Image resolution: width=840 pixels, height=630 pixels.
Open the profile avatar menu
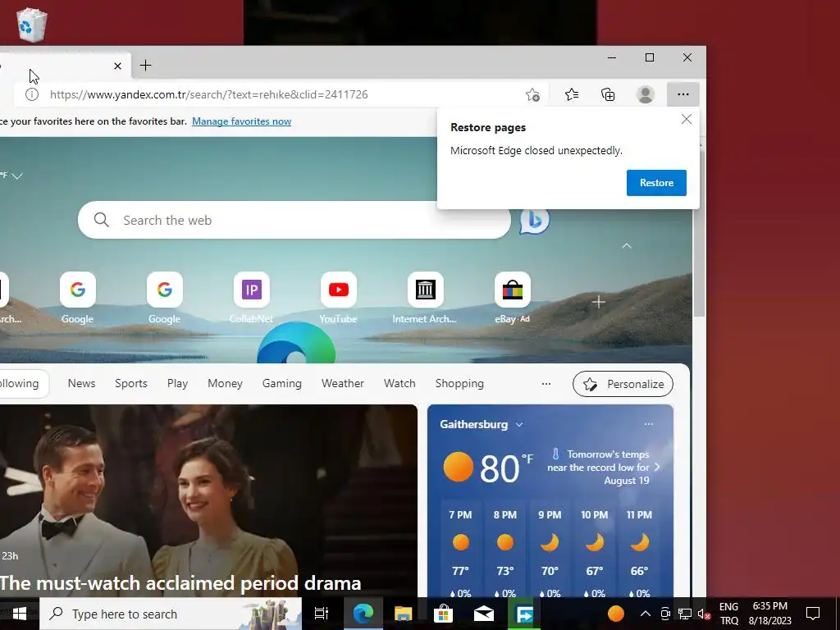646,95
